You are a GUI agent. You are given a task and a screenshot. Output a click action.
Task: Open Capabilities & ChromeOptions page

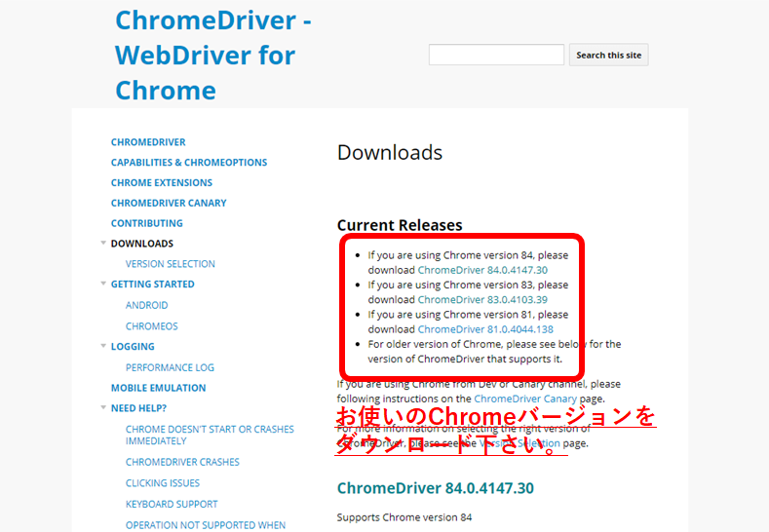[x=189, y=163]
